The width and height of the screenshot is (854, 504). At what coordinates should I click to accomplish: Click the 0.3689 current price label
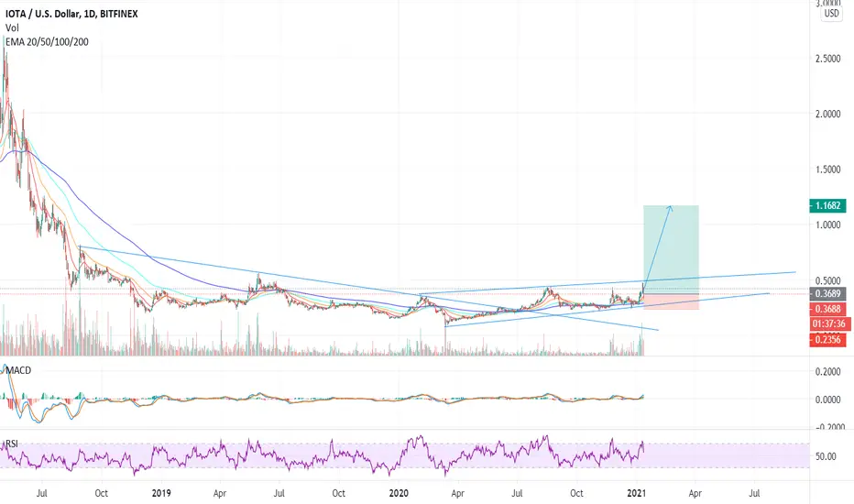(x=827, y=294)
